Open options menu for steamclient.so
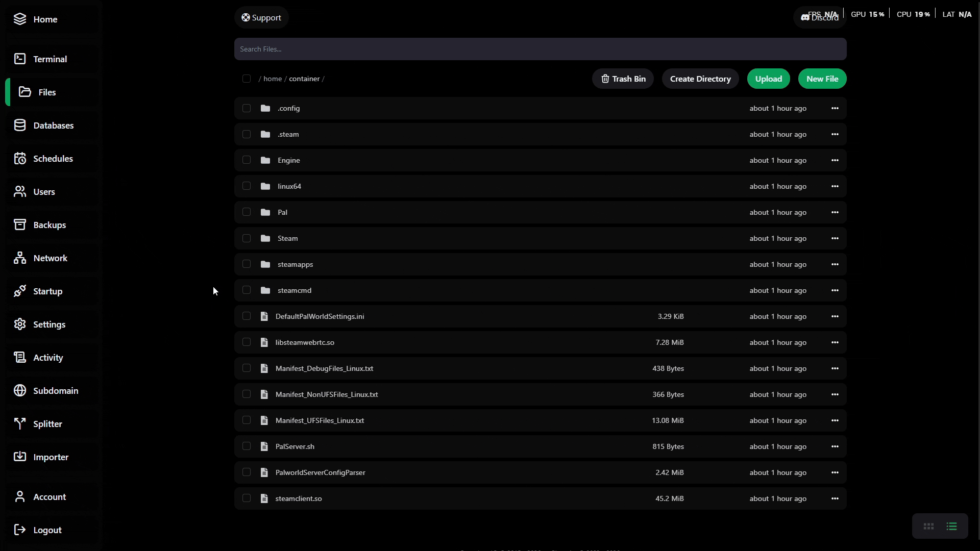The height and width of the screenshot is (551, 980). coord(835,498)
